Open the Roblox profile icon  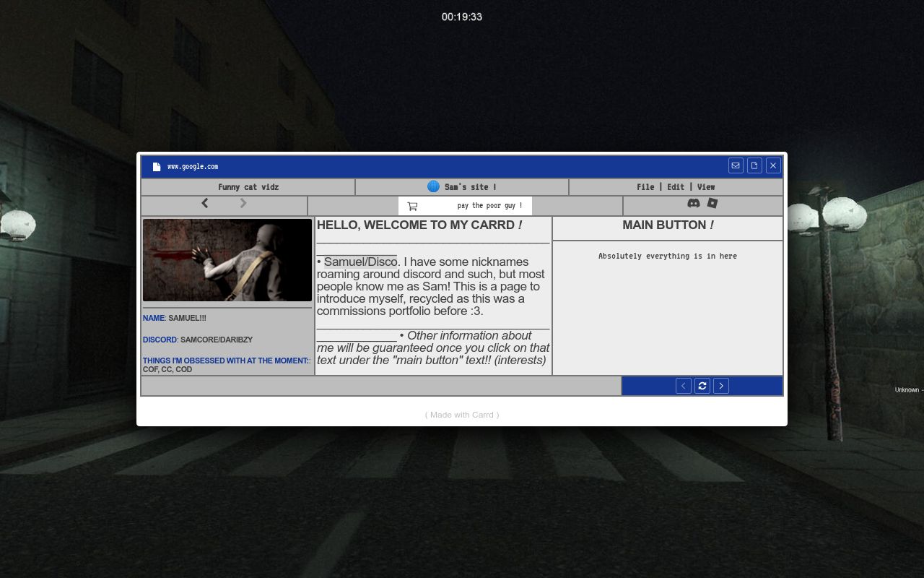pyautogui.click(x=712, y=204)
